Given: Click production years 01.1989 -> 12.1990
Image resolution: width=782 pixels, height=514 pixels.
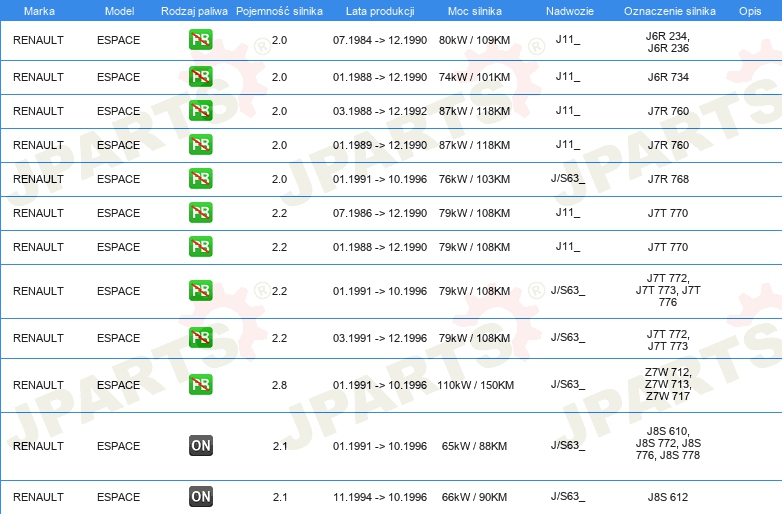Looking at the screenshot, I should [380, 145].
